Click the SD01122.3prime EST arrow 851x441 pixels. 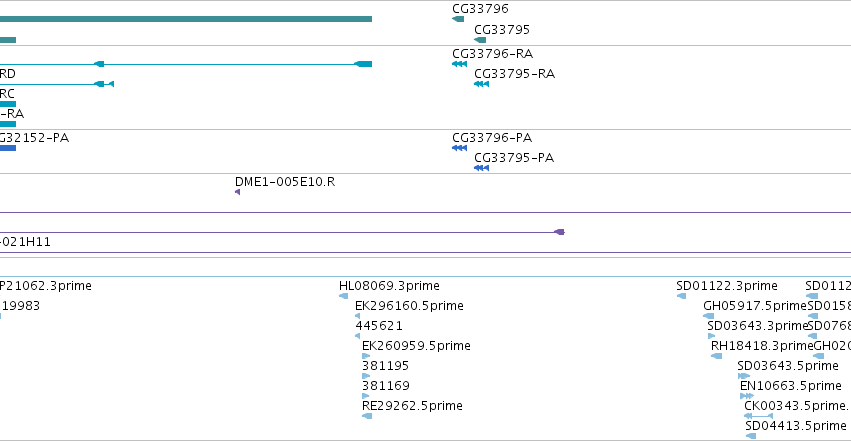(x=681, y=296)
